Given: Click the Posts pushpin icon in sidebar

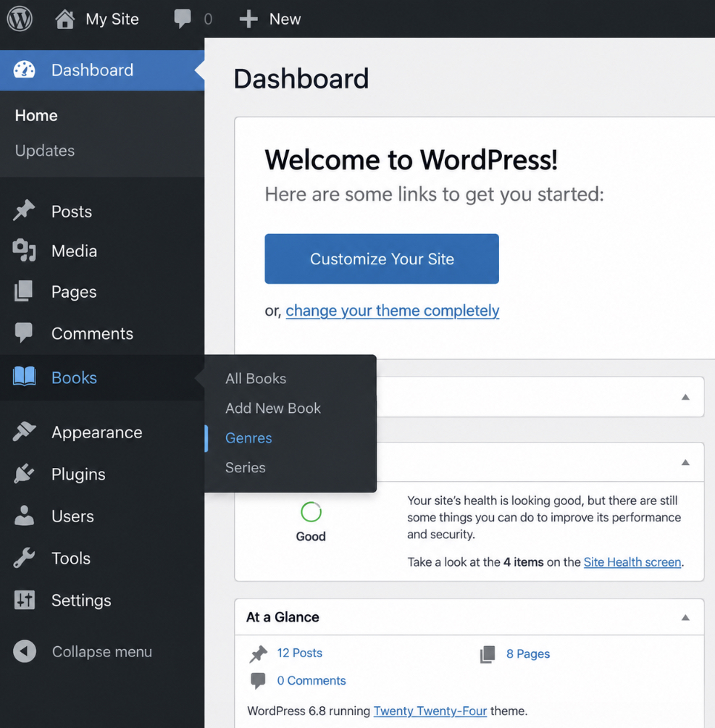Looking at the screenshot, I should point(24,210).
